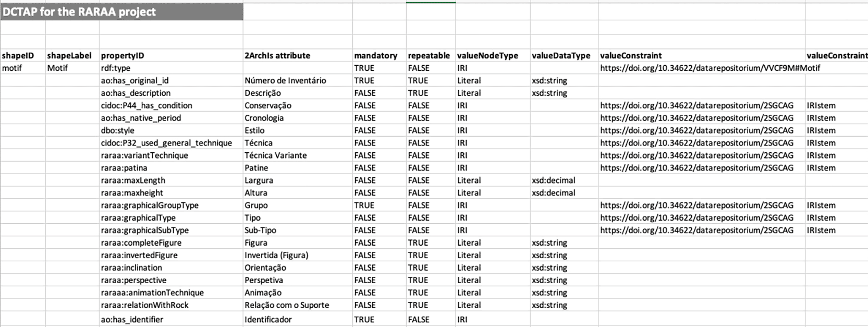Open the VVCF9M#Motif DOI link
868x327 pixels.
[710, 68]
